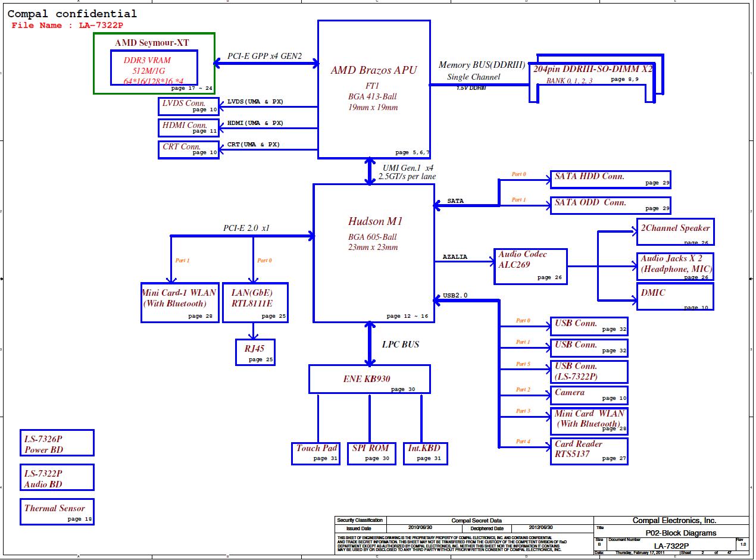This screenshot has height=560, width=756.
Task: Select the DMIC box
Action: click(675, 296)
